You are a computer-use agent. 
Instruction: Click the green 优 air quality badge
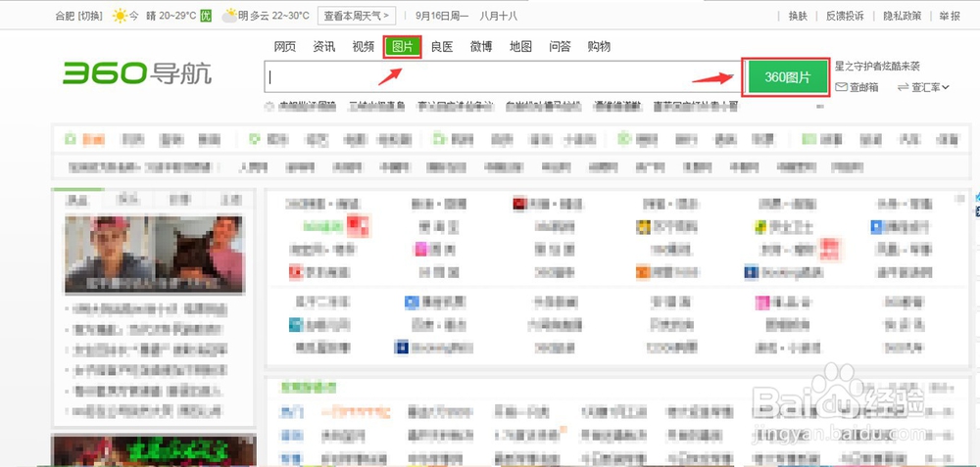(x=206, y=16)
